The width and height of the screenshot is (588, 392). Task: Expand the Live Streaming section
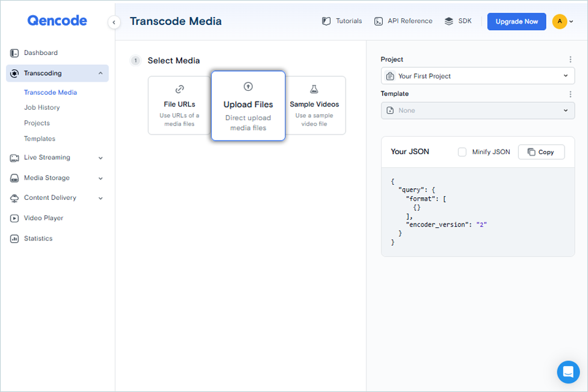(100, 157)
